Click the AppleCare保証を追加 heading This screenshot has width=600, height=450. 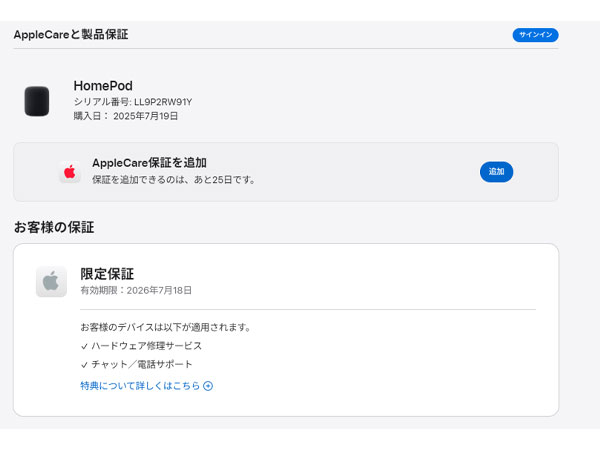(x=149, y=163)
